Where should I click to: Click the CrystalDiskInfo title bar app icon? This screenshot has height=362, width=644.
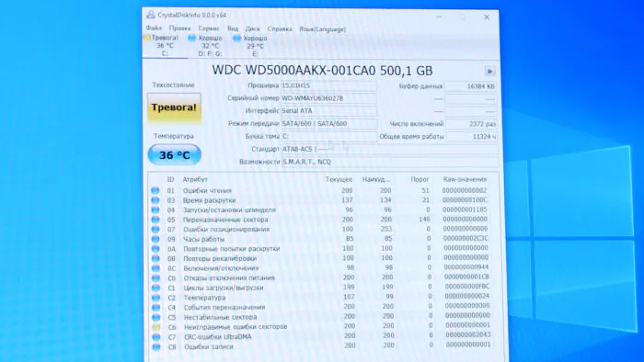[151, 15]
